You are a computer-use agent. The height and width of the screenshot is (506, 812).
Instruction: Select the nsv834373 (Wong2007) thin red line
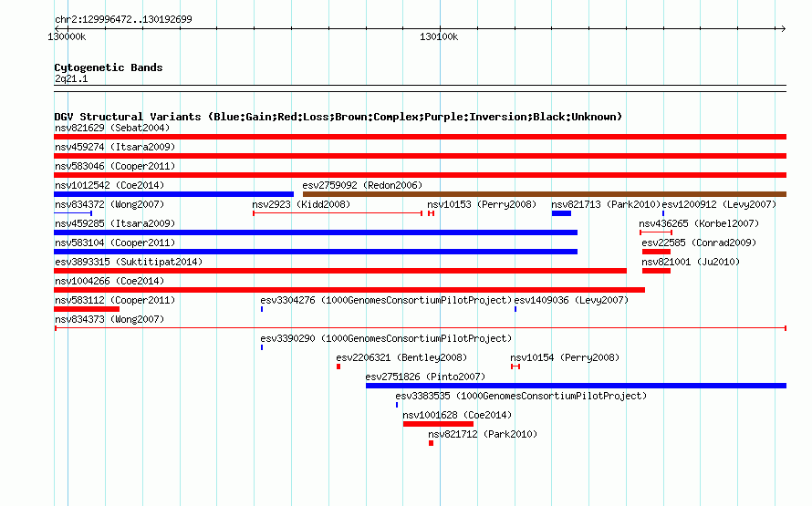coord(420,328)
